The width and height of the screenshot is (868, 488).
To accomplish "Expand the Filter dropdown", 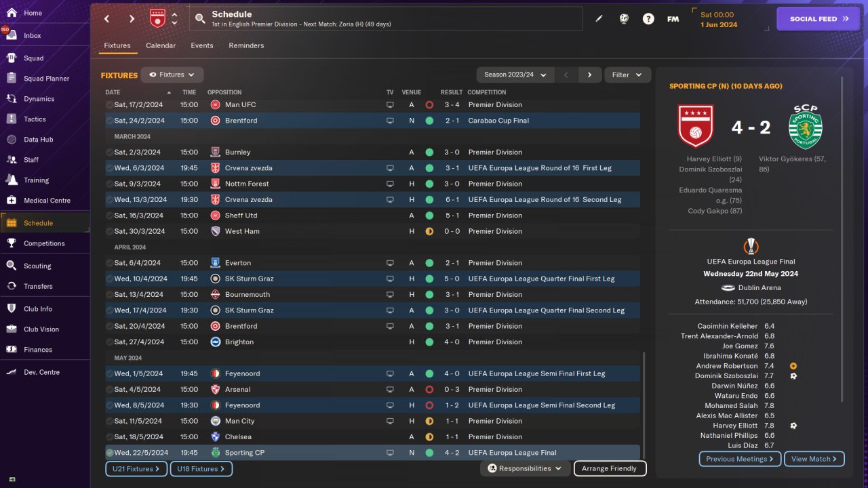I will [x=627, y=75].
